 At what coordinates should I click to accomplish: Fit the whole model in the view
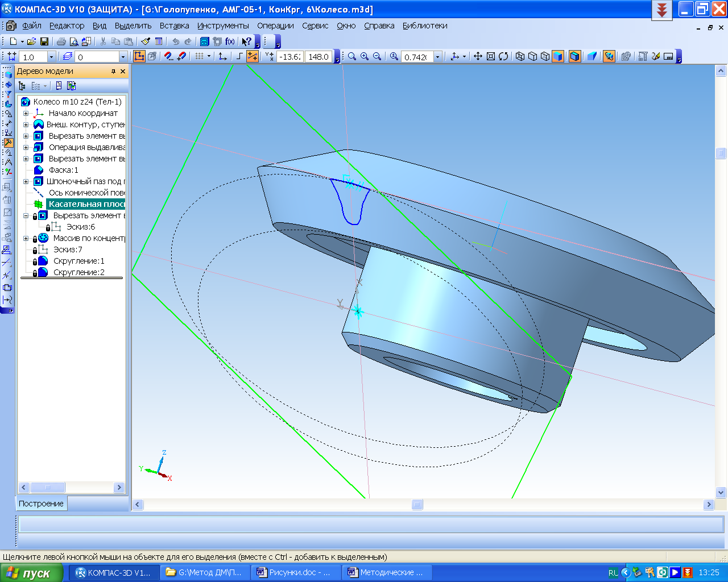(490, 57)
